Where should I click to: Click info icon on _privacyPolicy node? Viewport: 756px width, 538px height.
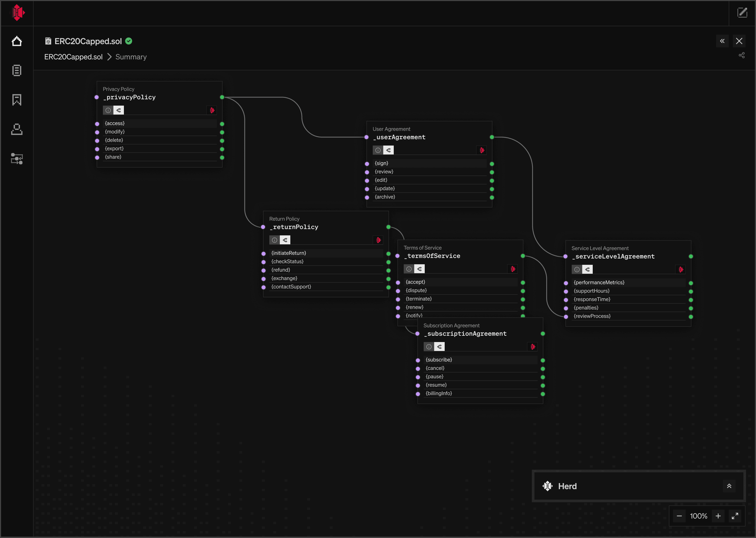(108, 110)
